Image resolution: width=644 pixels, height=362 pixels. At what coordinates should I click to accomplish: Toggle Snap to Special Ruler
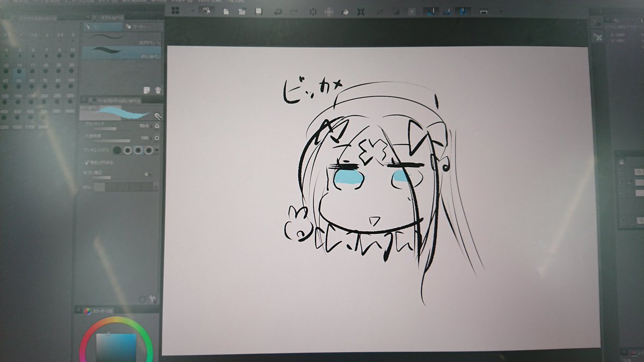click(446, 11)
